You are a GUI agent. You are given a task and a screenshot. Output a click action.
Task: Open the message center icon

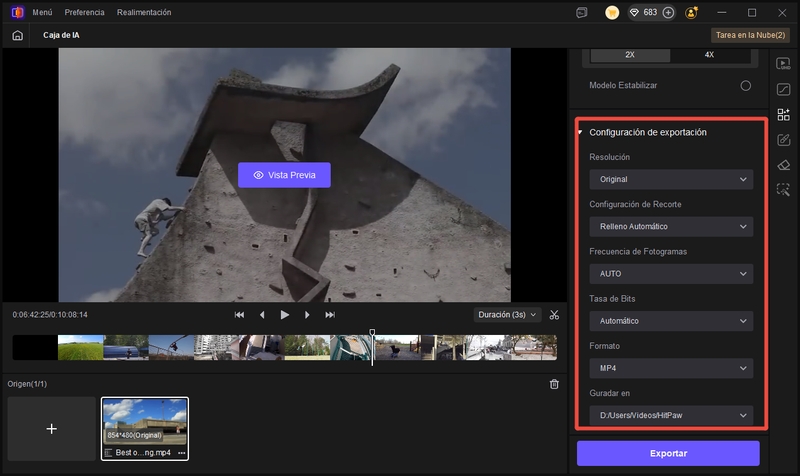tap(582, 13)
